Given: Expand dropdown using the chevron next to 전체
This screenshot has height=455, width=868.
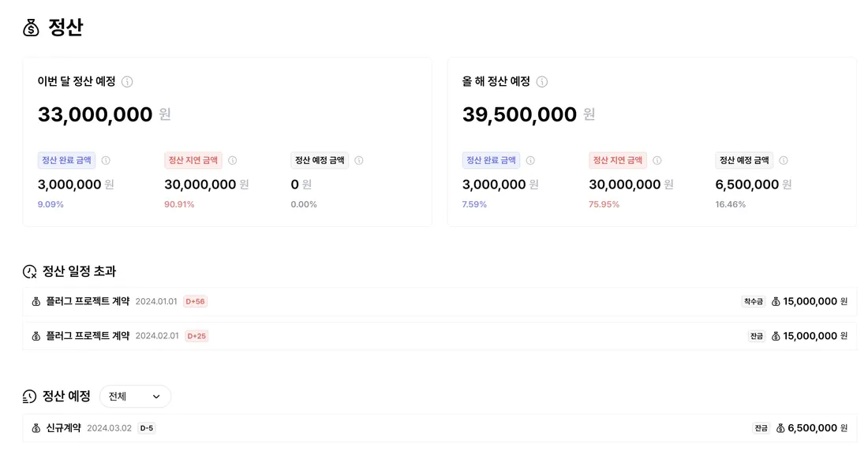Looking at the screenshot, I should (x=156, y=397).
